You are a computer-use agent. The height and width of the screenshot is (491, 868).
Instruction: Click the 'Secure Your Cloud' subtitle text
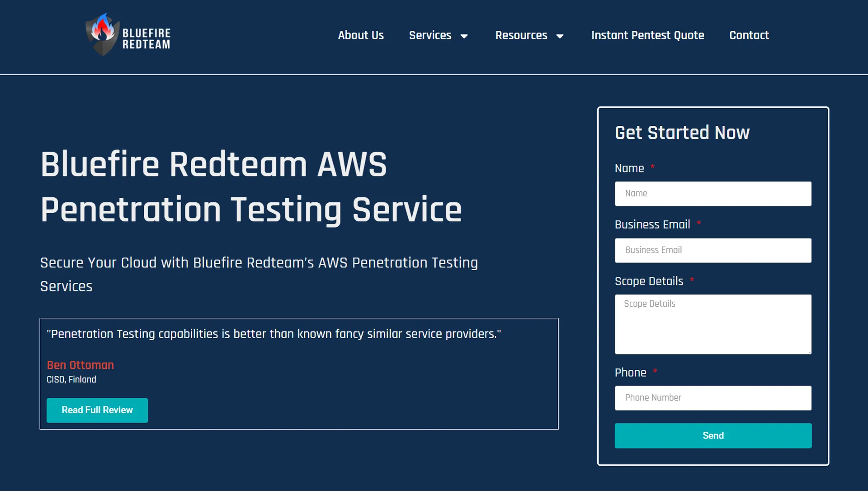click(x=259, y=274)
